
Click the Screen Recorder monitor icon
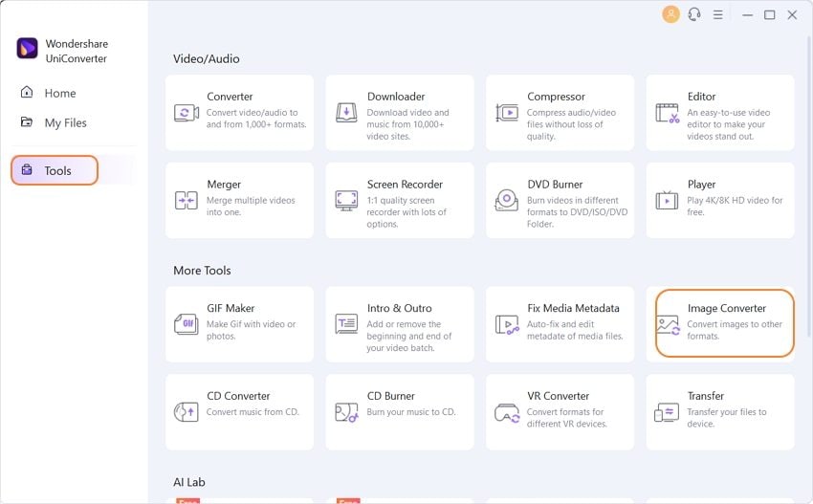(x=346, y=201)
